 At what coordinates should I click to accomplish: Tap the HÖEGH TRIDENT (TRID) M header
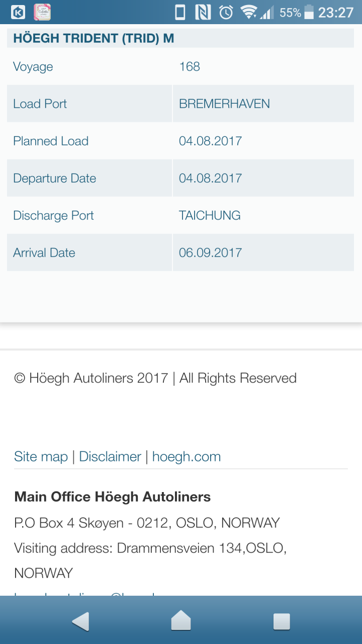coord(94,39)
